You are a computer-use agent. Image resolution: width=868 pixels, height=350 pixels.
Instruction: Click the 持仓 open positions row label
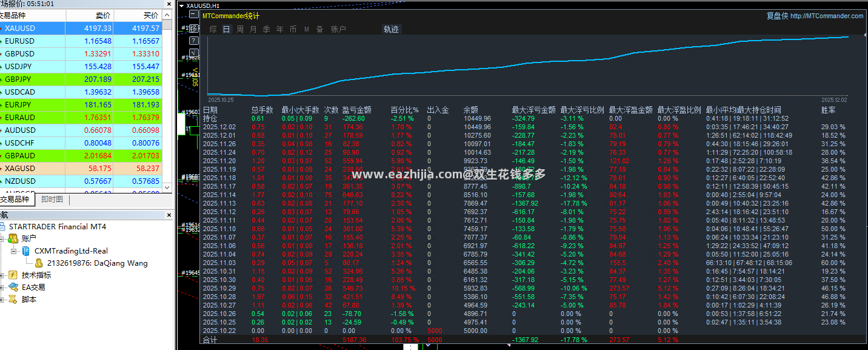pyautogui.click(x=210, y=118)
